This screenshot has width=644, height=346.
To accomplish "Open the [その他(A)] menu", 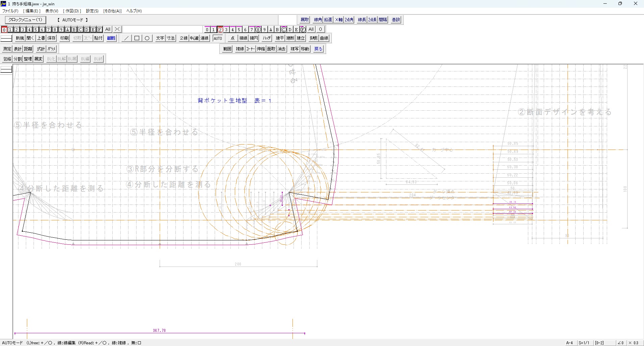I will point(112,11).
